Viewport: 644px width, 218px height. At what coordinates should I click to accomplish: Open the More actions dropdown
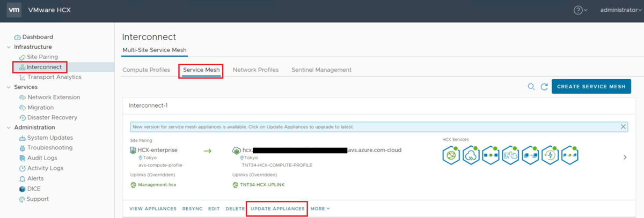[x=320, y=208]
